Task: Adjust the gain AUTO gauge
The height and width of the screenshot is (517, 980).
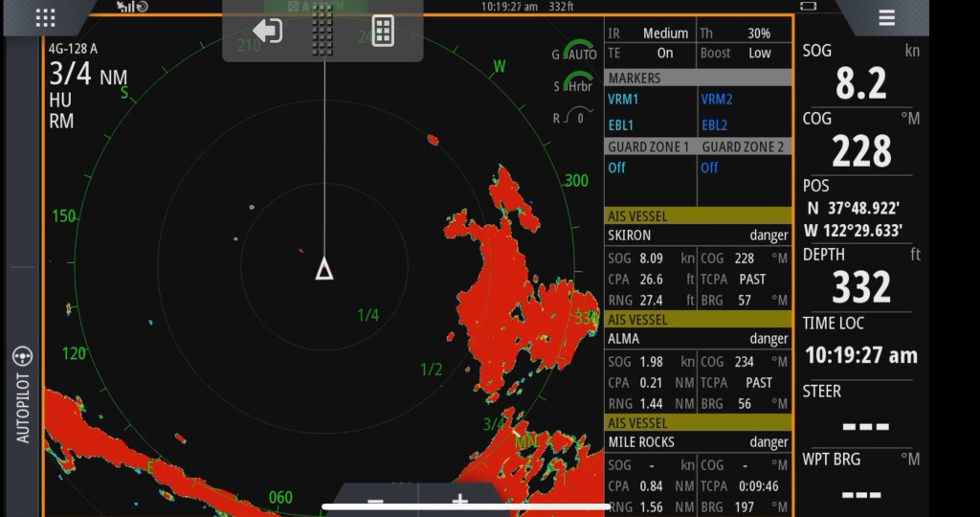Action: tap(576, 52)
